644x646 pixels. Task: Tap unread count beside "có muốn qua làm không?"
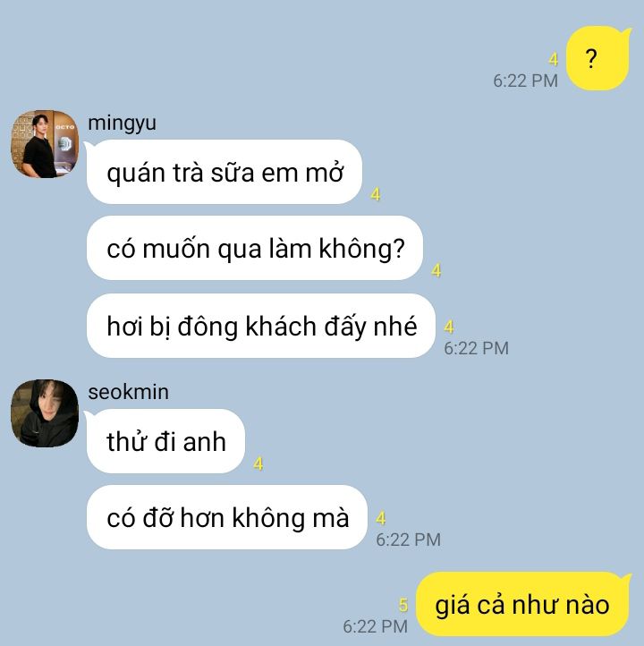click(x=436, y=270)
